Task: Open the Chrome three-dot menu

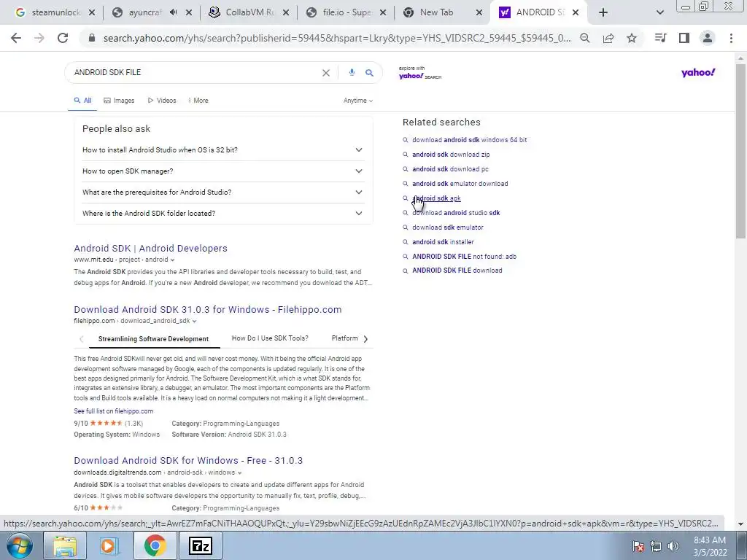Action: pos(731,38)
